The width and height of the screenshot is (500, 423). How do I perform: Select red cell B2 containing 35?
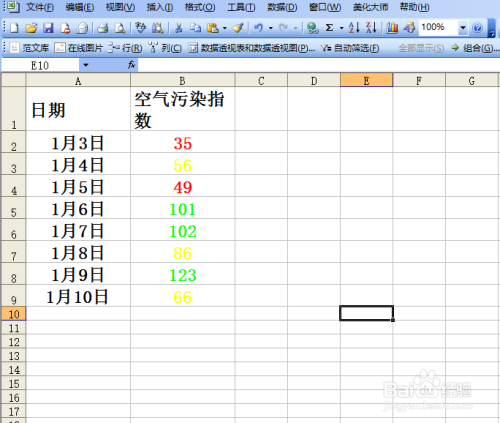(182, 142)
